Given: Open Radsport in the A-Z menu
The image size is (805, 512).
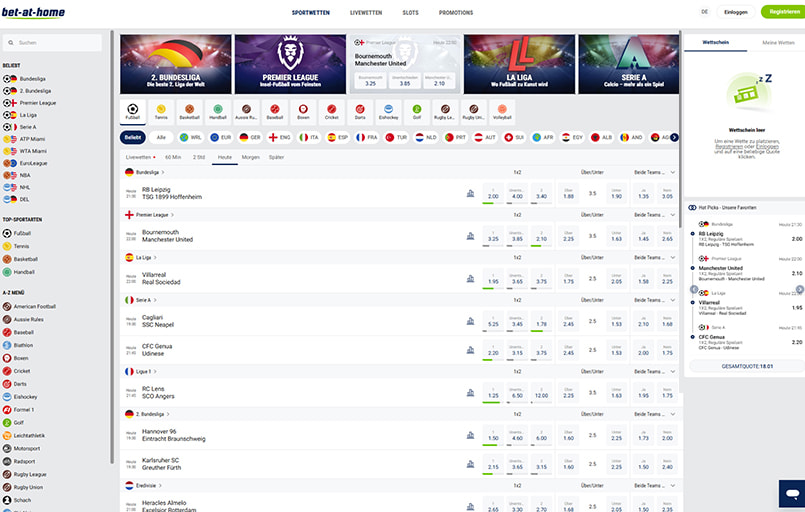Looking at the screenshot, I should coord(19,461).
